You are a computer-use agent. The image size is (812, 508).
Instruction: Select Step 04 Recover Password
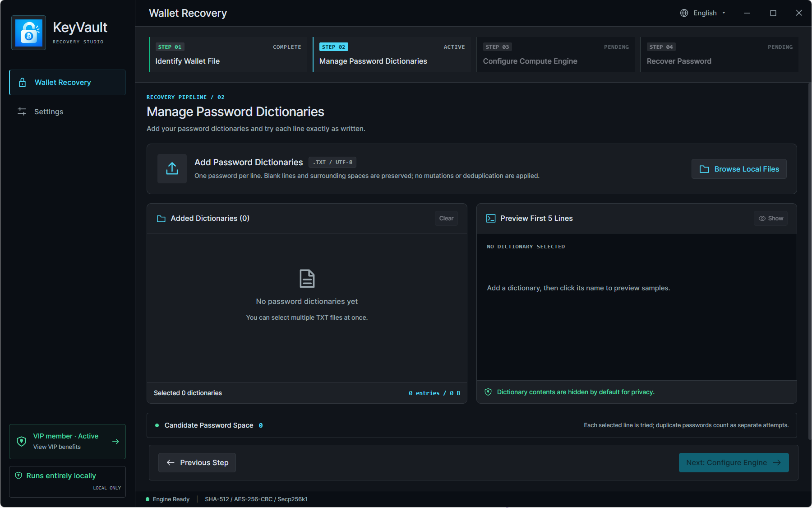point(719,55)
